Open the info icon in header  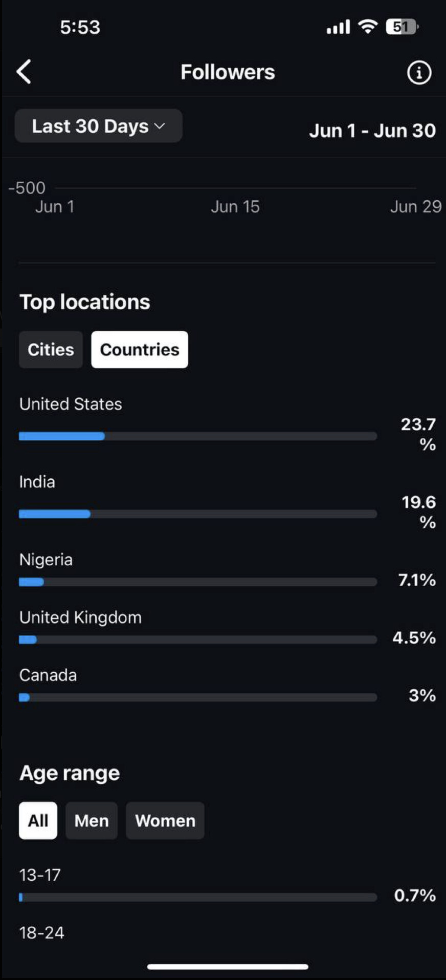point(419,73)
